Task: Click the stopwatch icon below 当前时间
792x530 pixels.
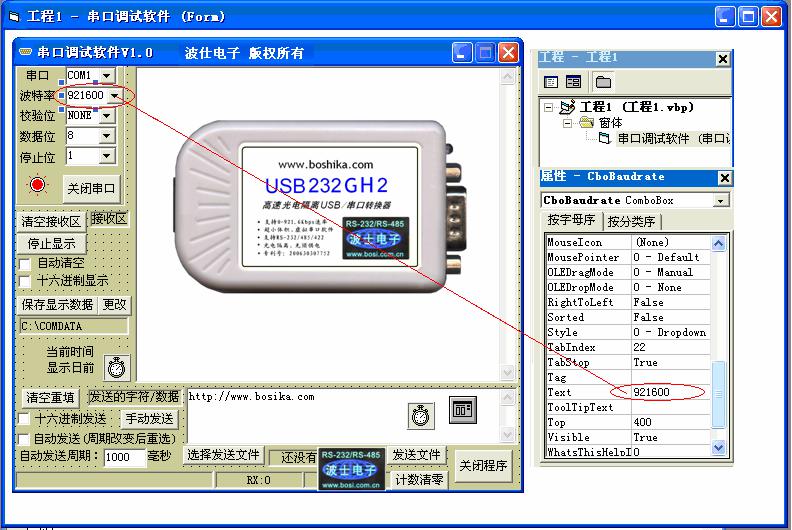Action: coord(117,368)
